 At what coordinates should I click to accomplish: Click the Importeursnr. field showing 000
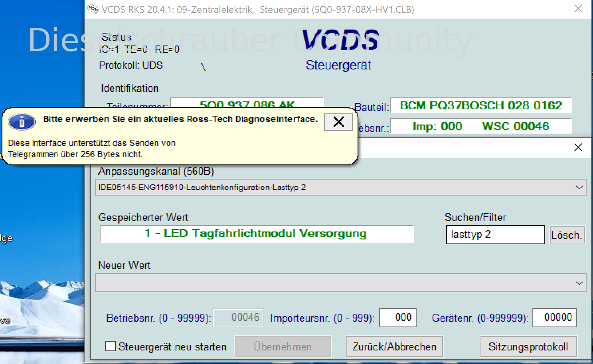[397, 318]
